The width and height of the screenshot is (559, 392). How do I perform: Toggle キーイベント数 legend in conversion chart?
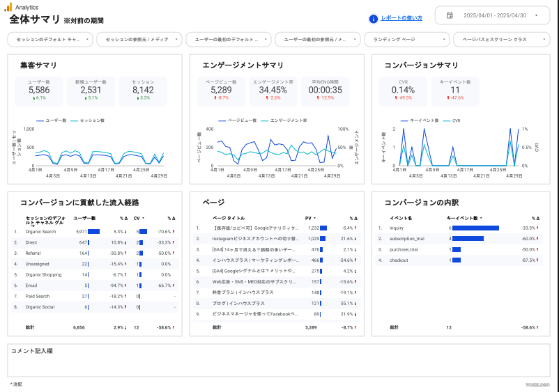[420, 120]
